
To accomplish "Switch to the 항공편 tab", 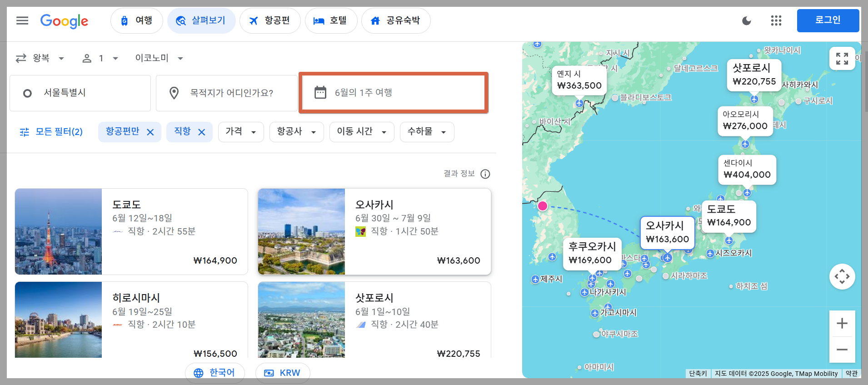I will point(269,20).
